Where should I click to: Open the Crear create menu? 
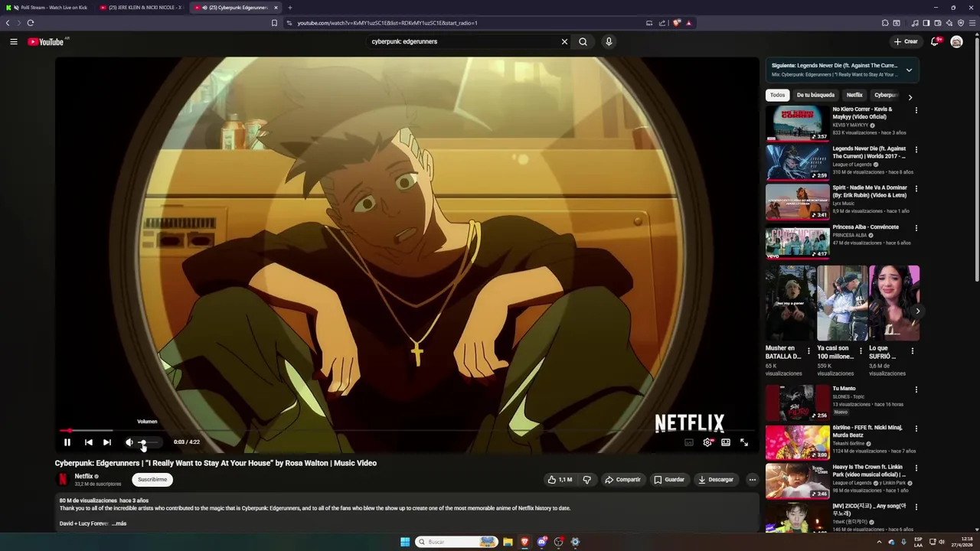[x=905, y=41]
